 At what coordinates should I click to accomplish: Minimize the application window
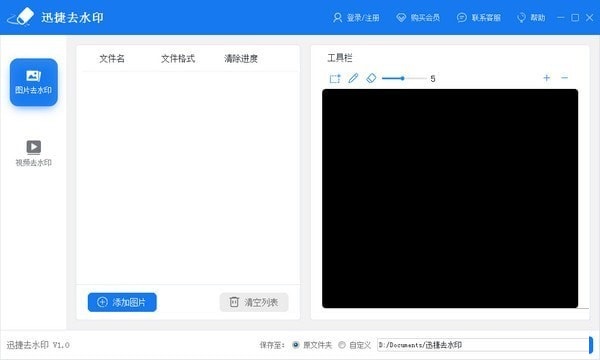coord(561,18)
